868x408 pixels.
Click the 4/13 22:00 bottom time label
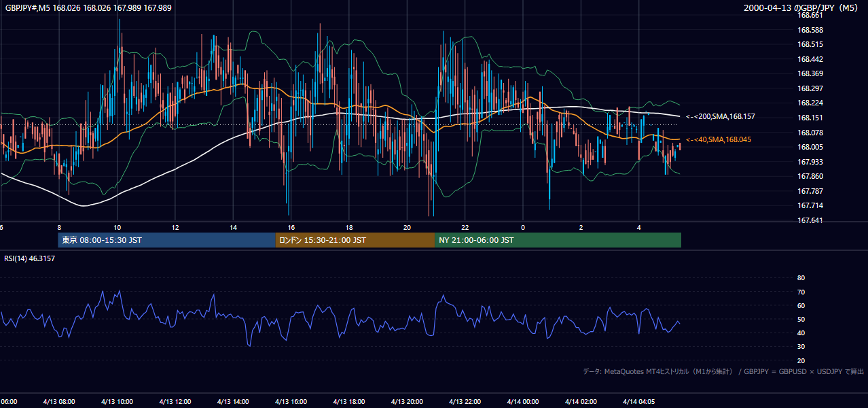[x=465, y=402]
